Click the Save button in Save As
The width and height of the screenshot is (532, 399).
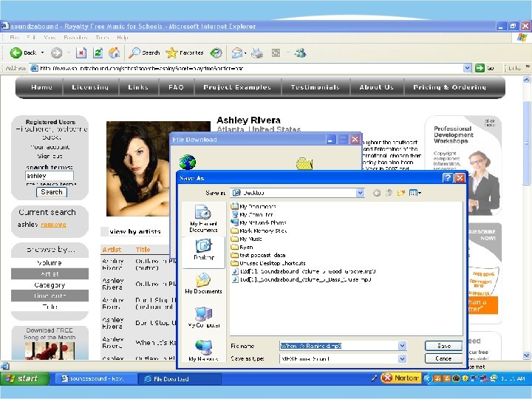(443, 346)
